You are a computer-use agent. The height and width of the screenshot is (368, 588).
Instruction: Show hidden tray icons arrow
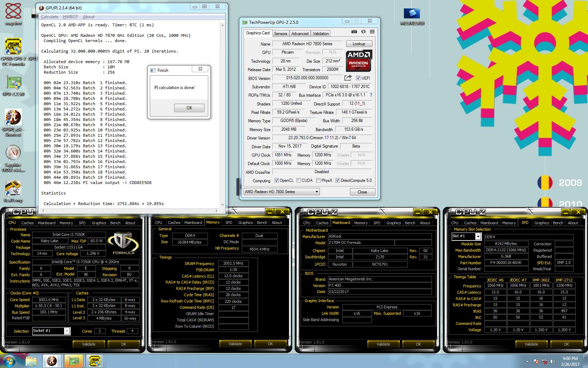point(527,361)
